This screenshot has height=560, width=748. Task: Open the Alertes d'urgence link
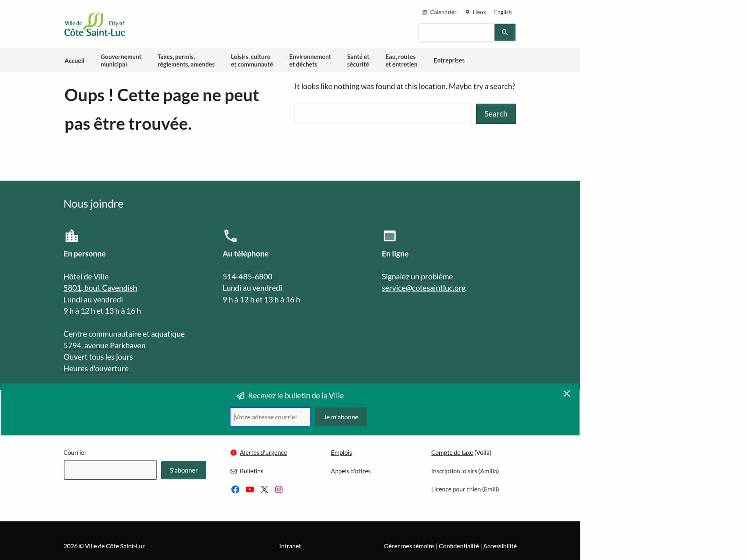(x=263, y=452)
